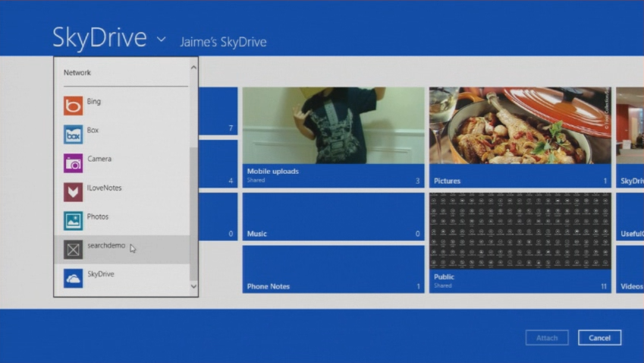Click the orange Bing icon
The height and width of the screenshot is (363, 644).
click(73, 106)
